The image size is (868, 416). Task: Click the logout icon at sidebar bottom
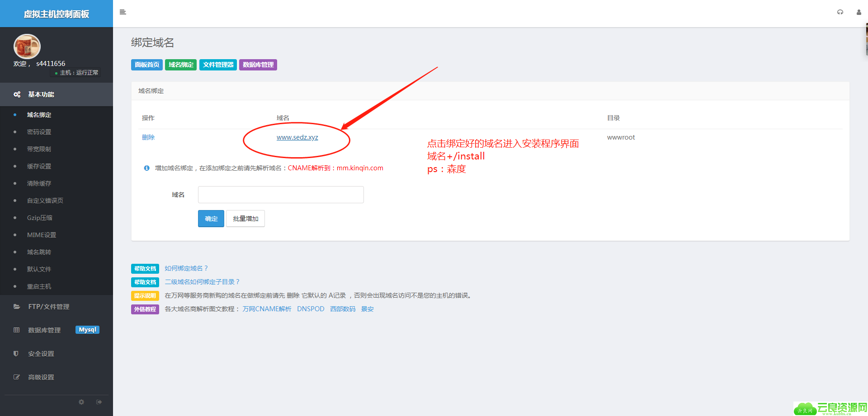click(x=99, y=402)
